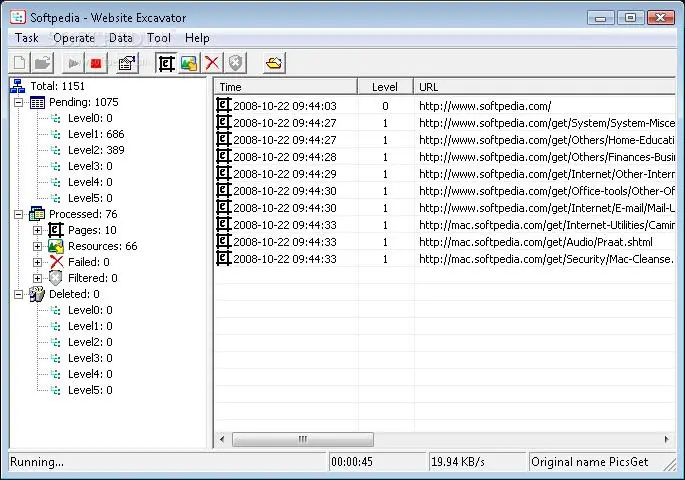Click the Failed red X icon in tree
The height and width of the screenshot is (480, 685).
pyautogui.click(x=56, y=262)
